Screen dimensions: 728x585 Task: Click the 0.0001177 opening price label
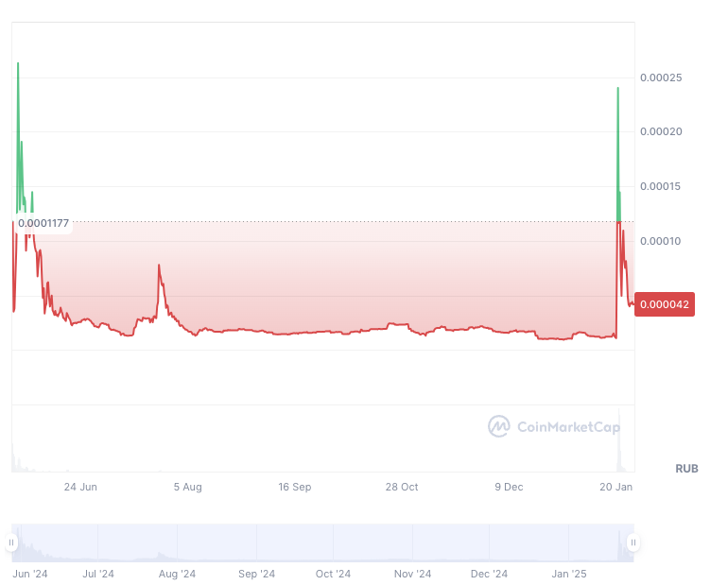pyautogui.click(x=43, y=223)
